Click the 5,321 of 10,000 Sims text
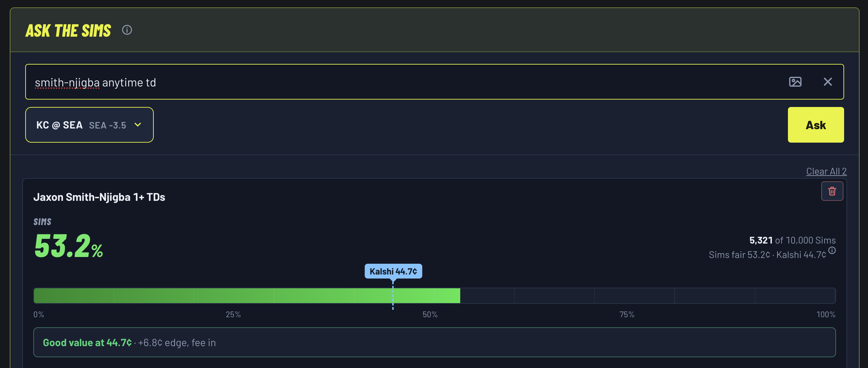The height and width of the screenshot is (368, 868). pyautogui.click(x=792, y=240)
